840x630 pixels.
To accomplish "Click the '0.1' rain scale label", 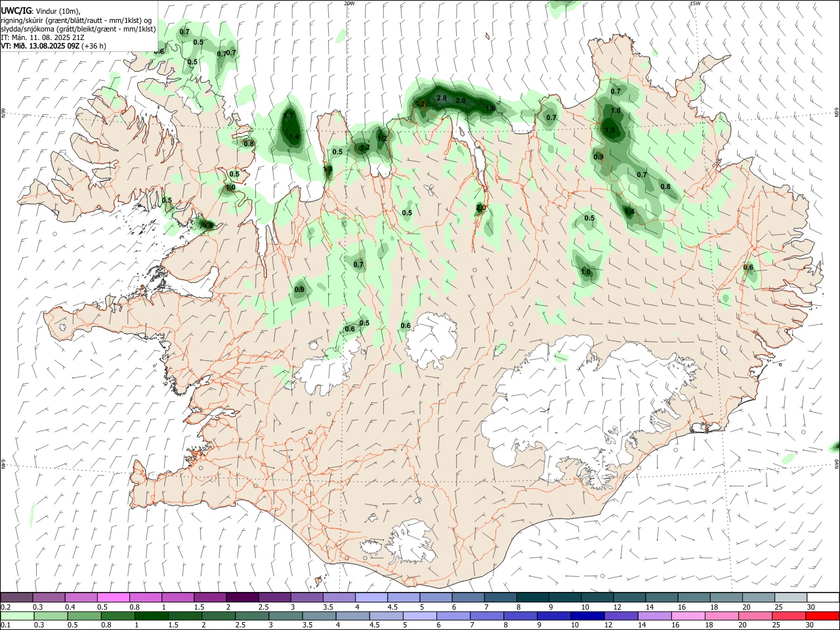I will (6, 625).
